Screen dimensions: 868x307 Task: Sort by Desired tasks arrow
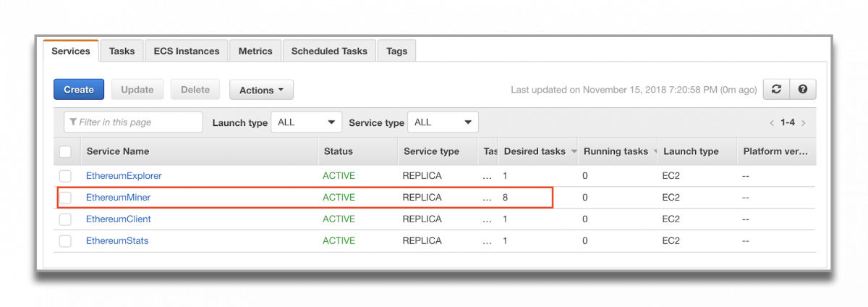click(x=574, y=152)
